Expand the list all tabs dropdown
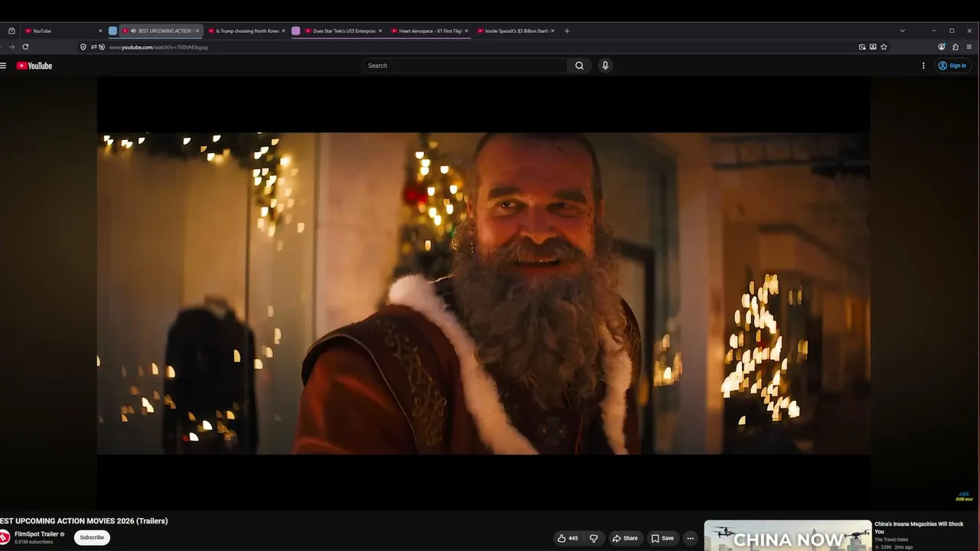 click(902, 31)
